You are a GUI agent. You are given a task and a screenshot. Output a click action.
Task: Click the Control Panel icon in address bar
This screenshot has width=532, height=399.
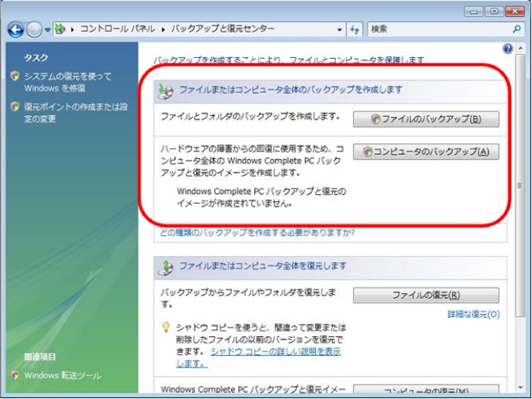pyautogui.click(x=62, y=29)
